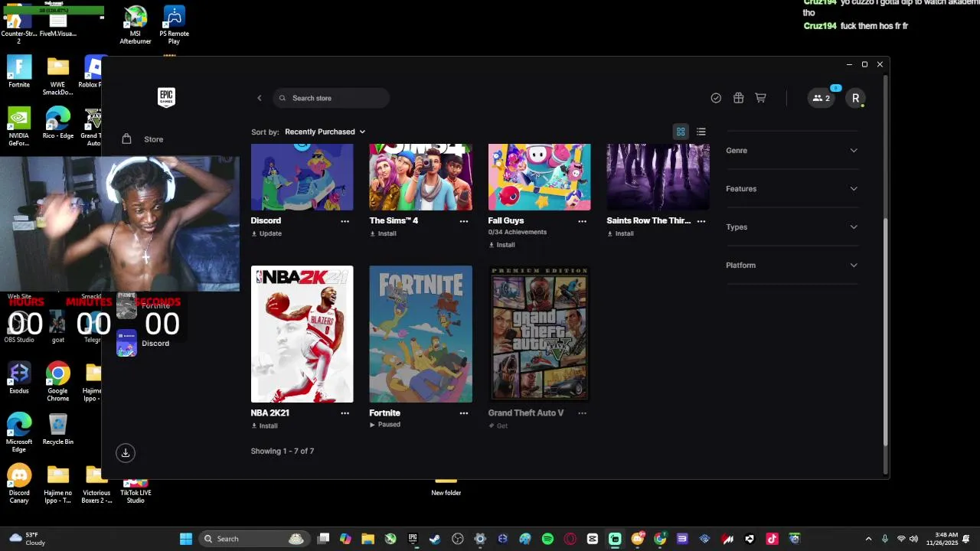Viewport: 980px width, 551px height.
Task: Open the clock showing 3:48 AM
Action: pyautogui.click(x=946, y=539)
